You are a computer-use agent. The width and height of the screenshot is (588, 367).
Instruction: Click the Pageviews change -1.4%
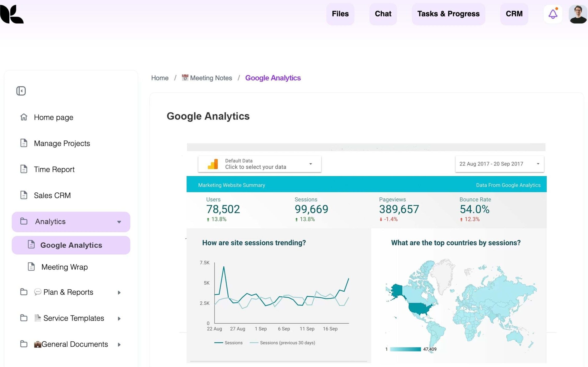(389, 219)
